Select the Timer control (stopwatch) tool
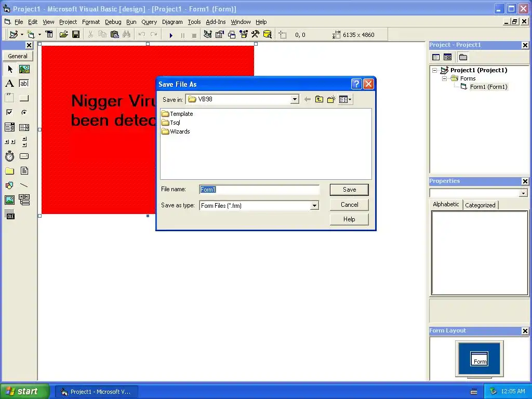 coord(10,156)
